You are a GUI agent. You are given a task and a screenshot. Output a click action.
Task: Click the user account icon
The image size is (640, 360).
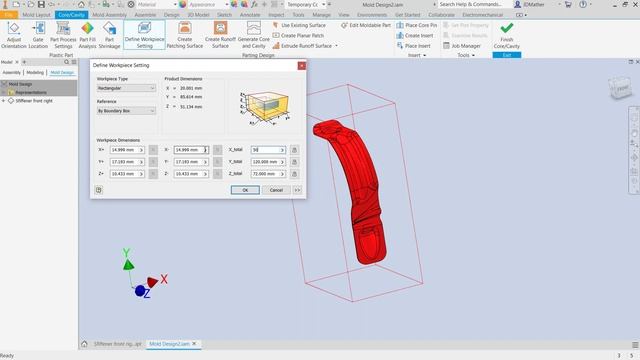pyautogui.click(x=517, y=4)
